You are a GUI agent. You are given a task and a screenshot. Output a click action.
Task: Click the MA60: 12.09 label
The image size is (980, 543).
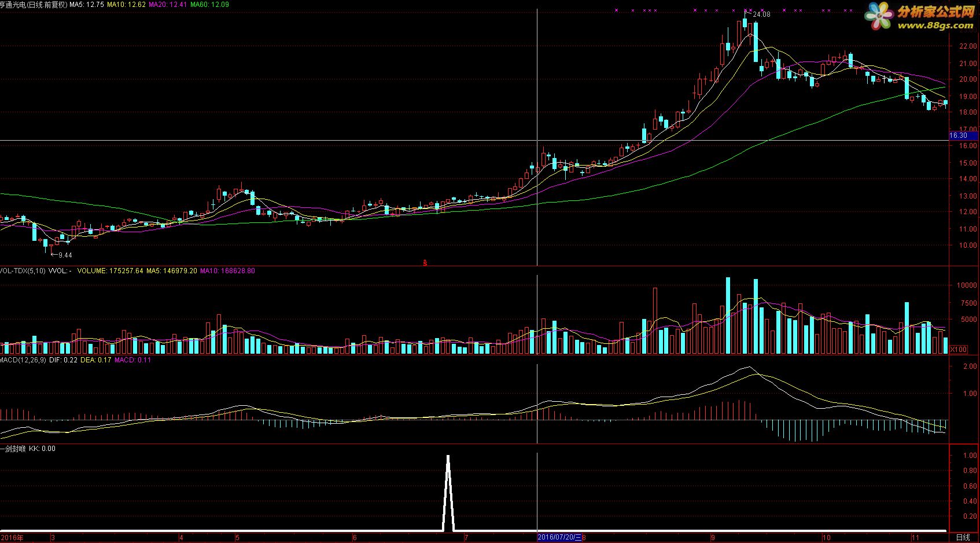coord(209,4)
